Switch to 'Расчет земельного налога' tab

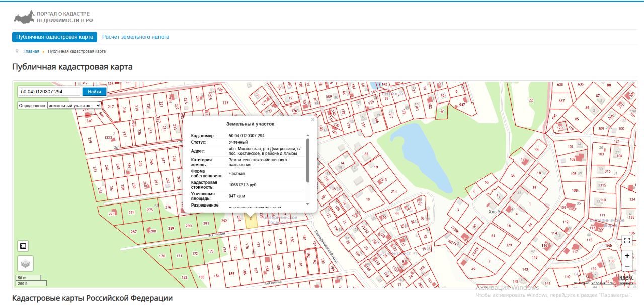click(x=135, y=37)
